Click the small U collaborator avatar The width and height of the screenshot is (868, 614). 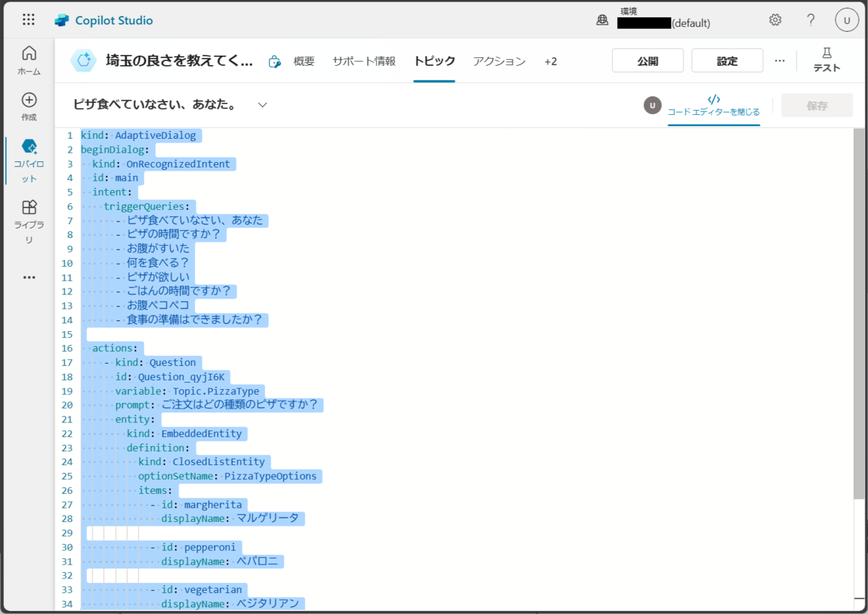point(652,106)
